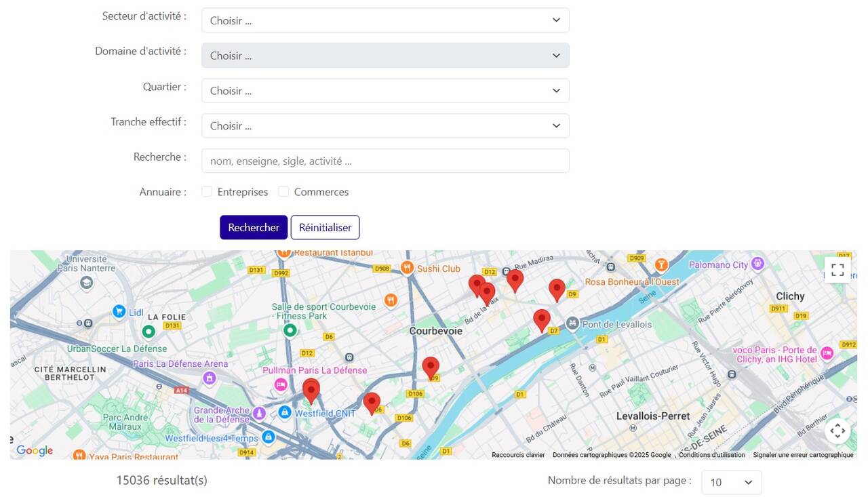Click the Google logo on the map
Screen dimensions: 868x497
[34, 450]
